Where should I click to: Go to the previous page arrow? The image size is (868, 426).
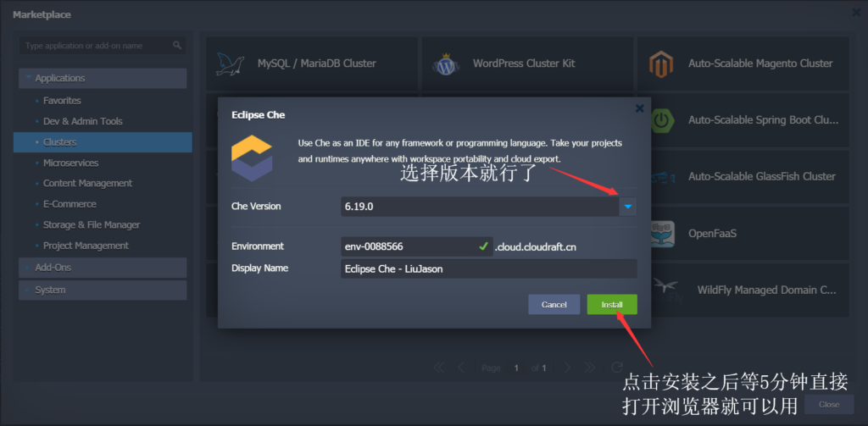tap(461, 368)
